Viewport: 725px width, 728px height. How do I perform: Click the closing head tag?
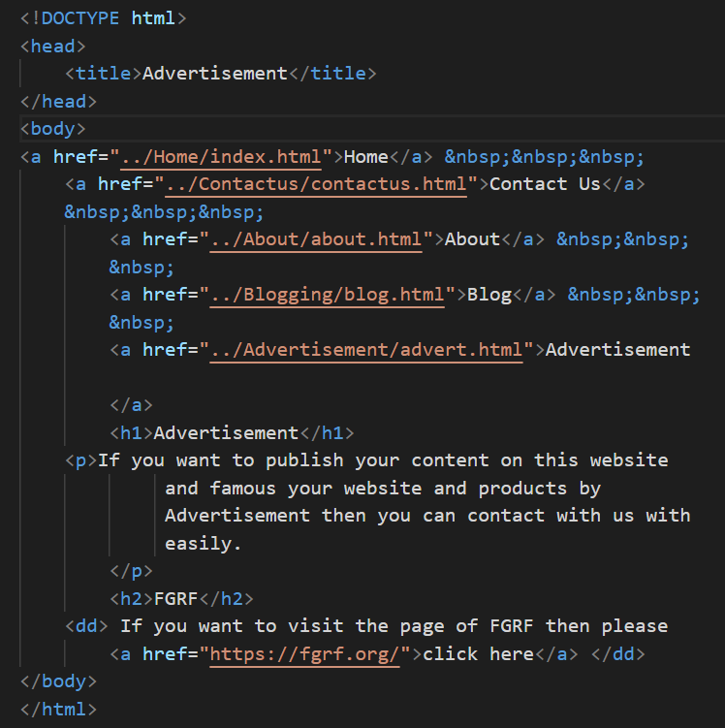tap(58, 102)
